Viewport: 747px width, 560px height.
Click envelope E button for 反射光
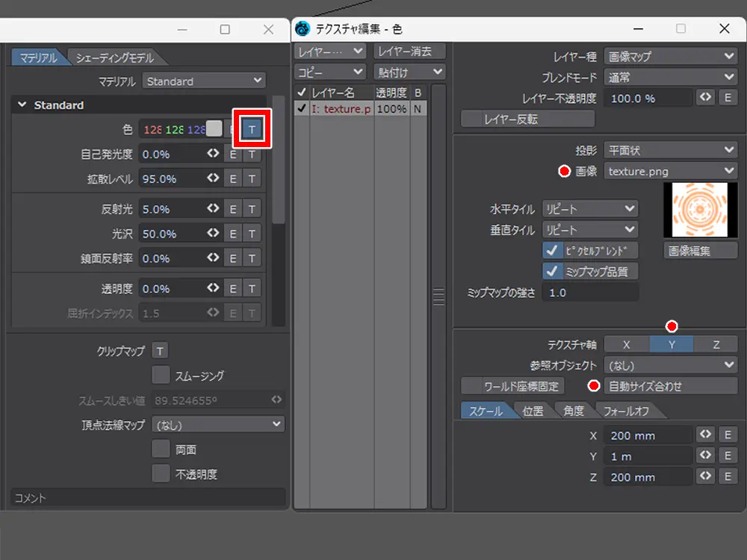233,210
